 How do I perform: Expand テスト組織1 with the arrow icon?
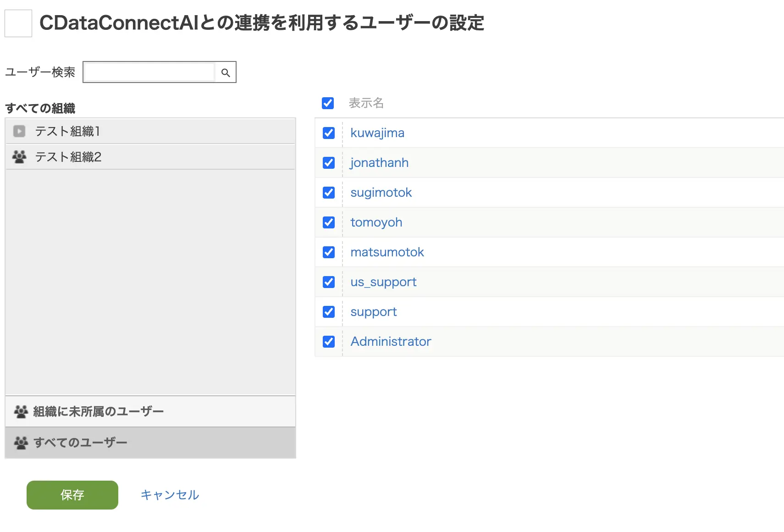click(x=19, y=131)
